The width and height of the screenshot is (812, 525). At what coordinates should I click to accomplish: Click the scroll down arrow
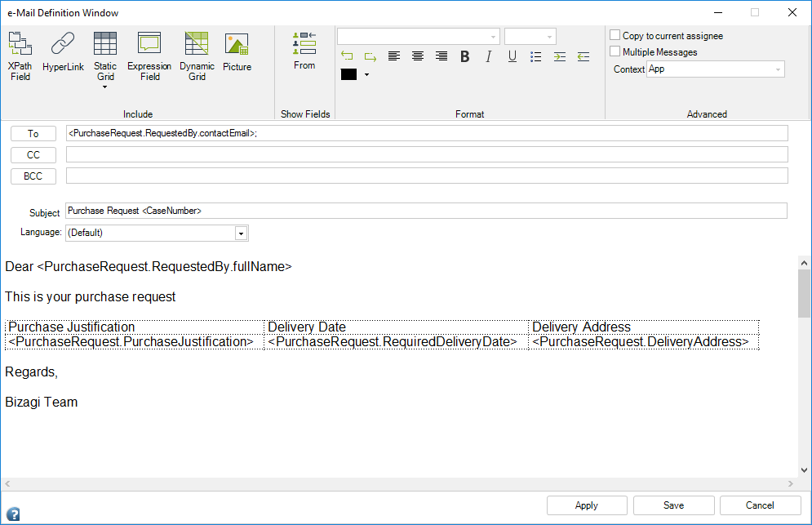coord(804,470)
